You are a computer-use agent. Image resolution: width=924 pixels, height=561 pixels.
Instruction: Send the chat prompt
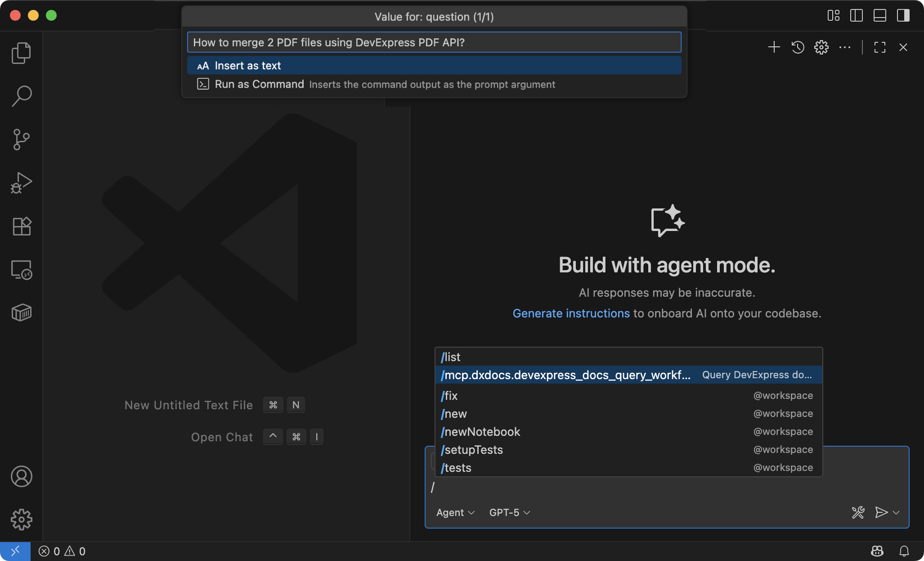click(881, 512)
